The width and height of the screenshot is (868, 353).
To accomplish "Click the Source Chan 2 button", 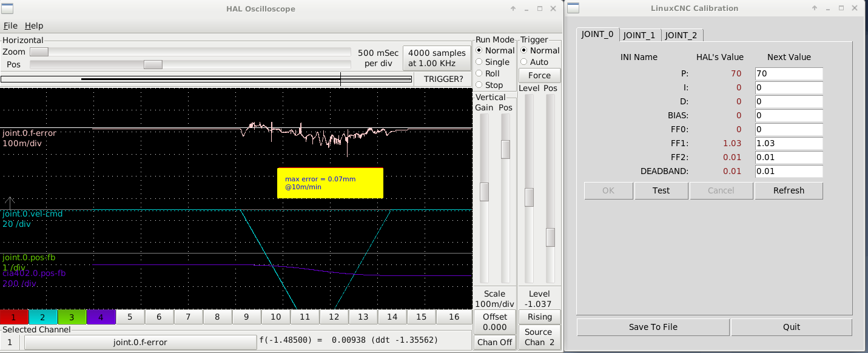I will 540,337.
